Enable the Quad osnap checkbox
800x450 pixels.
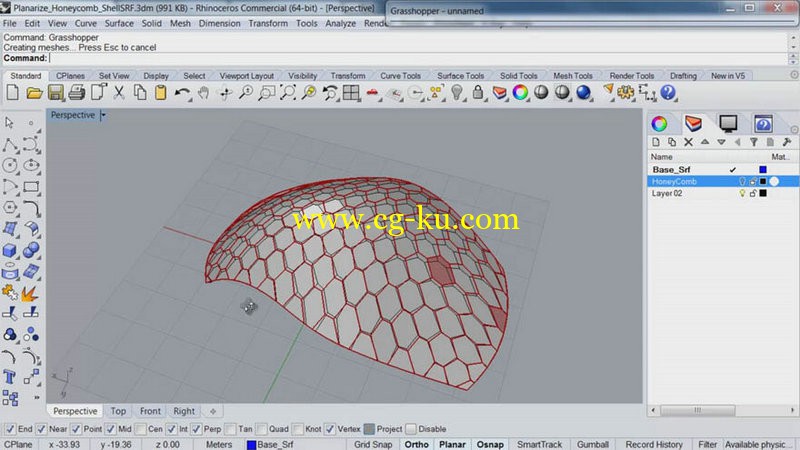(x=262, y=429)
